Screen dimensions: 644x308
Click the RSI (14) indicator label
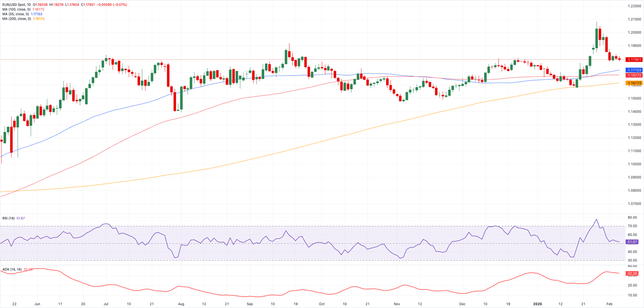8,218
